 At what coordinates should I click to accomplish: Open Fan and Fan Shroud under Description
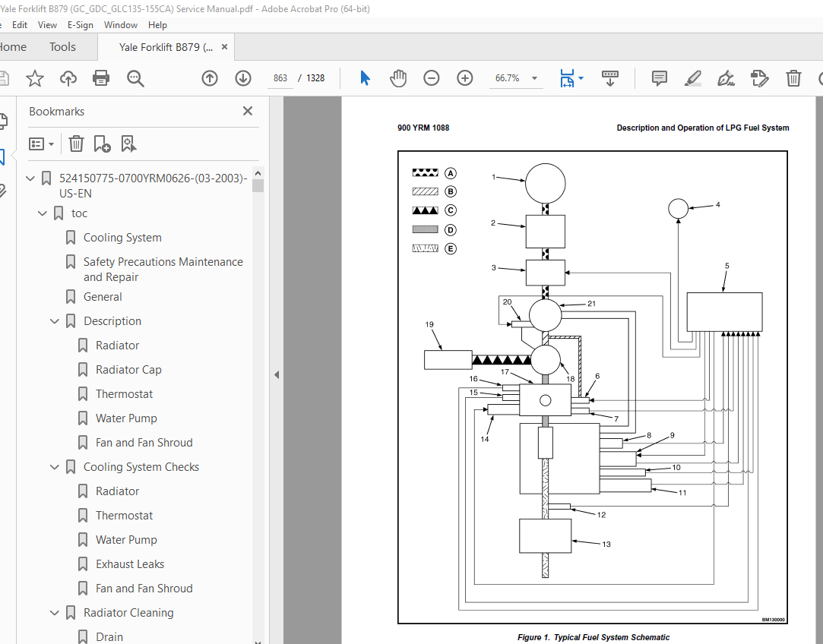tap(144, 443)
